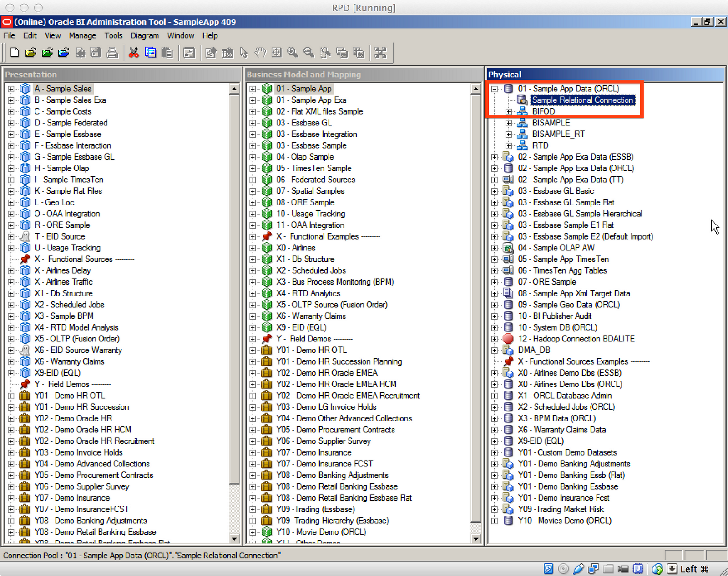Click the VirtualBox mouse integration status icon
Image resolution: width=728 pixels, height=576 pixels.
657,569
